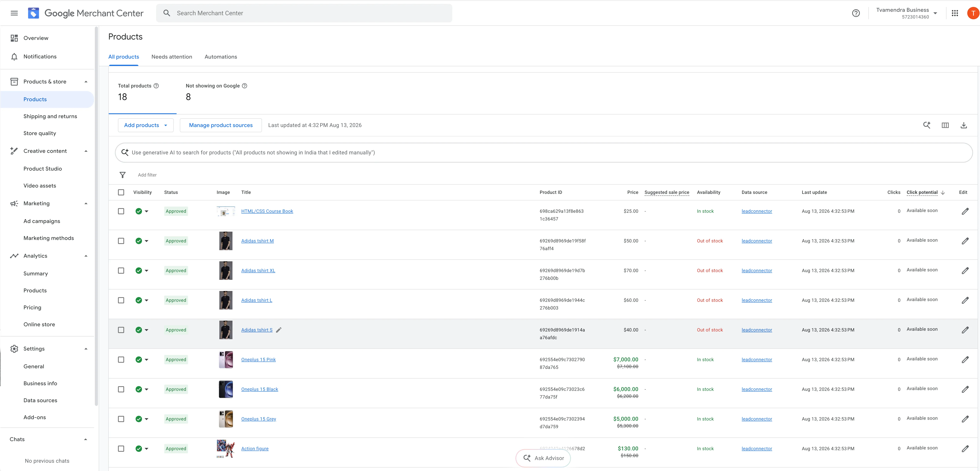Check the Adidas tshirt L row

click(121, 300)
